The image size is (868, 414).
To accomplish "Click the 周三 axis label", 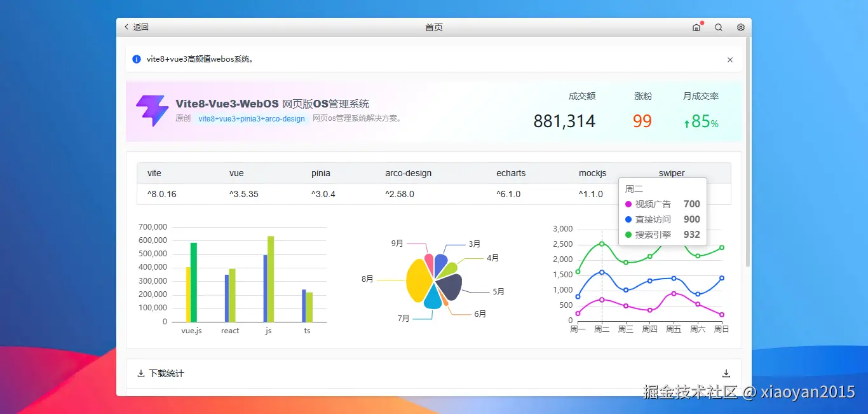I will coord(626,329).
